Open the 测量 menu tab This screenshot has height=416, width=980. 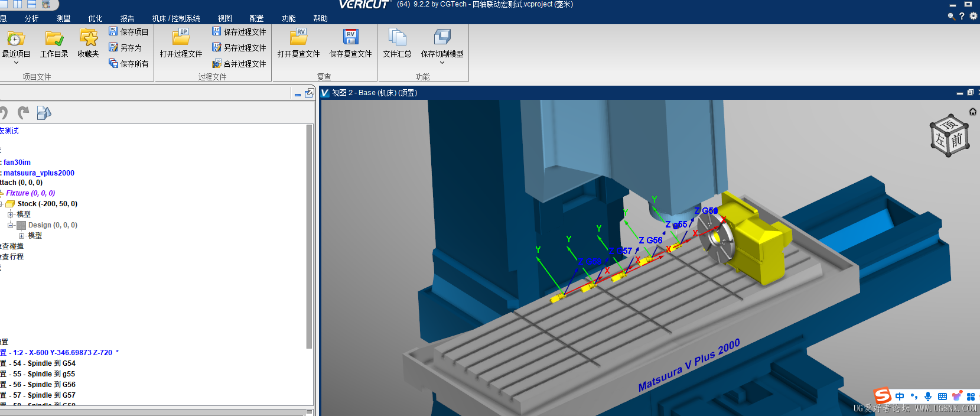[x=63, y=18]
